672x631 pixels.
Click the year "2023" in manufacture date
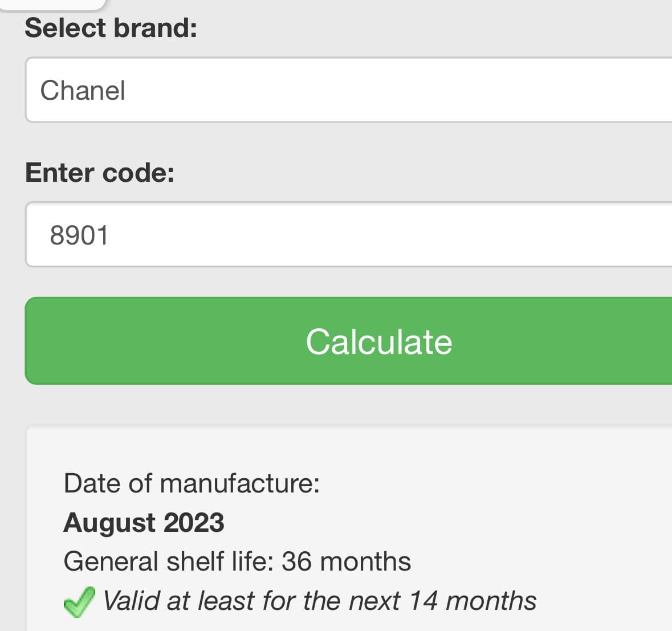[194, 522]
